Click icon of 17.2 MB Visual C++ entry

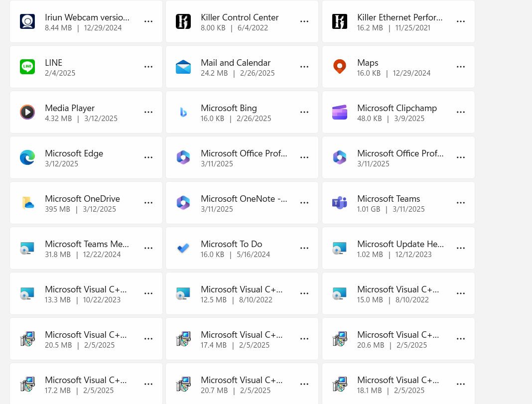tap(27, 384)
